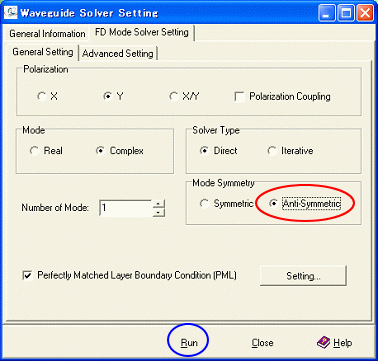Decrease Number of Mode with down arrow
Image resolution: width=378 pixels, height=361 pixels.
pos(159,212)
